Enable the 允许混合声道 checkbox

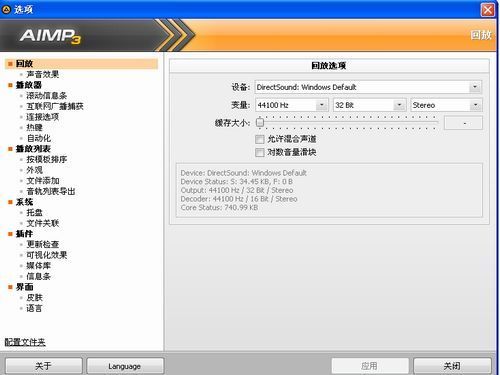259,139
